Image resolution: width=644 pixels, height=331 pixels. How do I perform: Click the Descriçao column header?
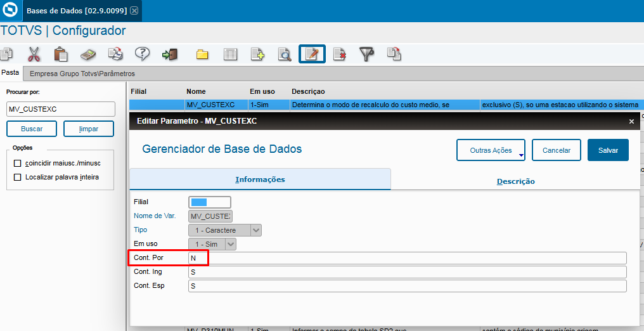tap(308, 91)
